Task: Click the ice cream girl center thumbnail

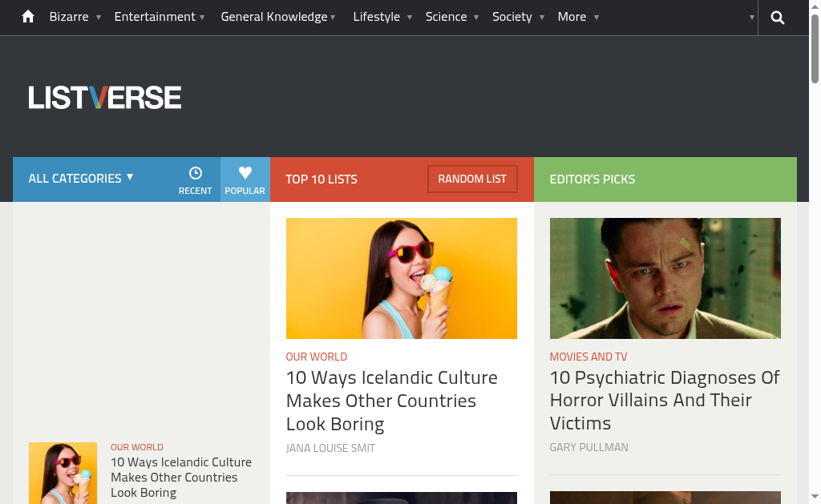Action: point(401,278)
